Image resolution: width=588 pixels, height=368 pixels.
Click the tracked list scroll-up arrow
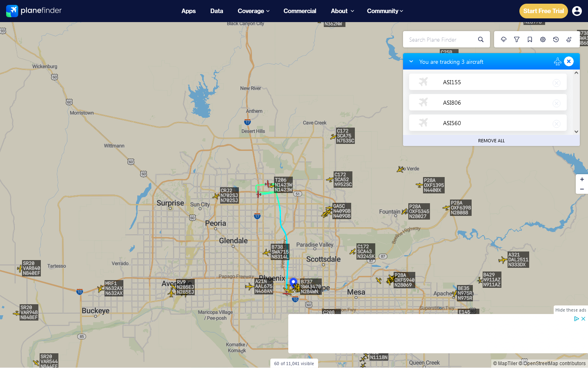577,73
